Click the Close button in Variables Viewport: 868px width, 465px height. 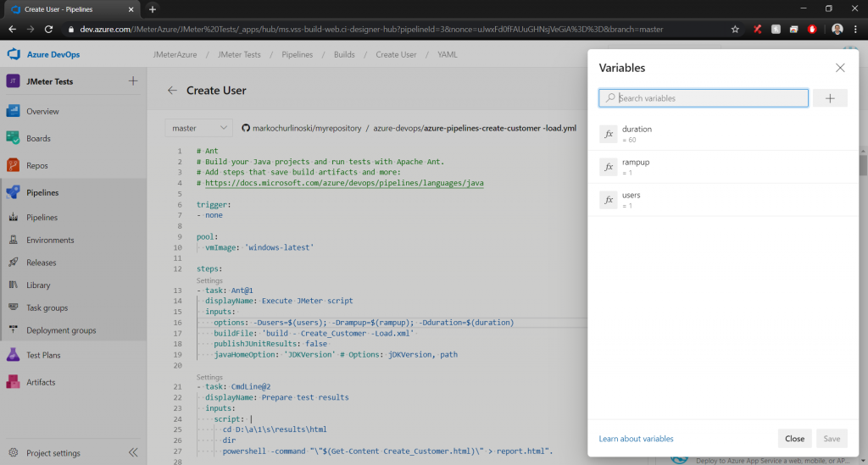(x=794, y=439)
